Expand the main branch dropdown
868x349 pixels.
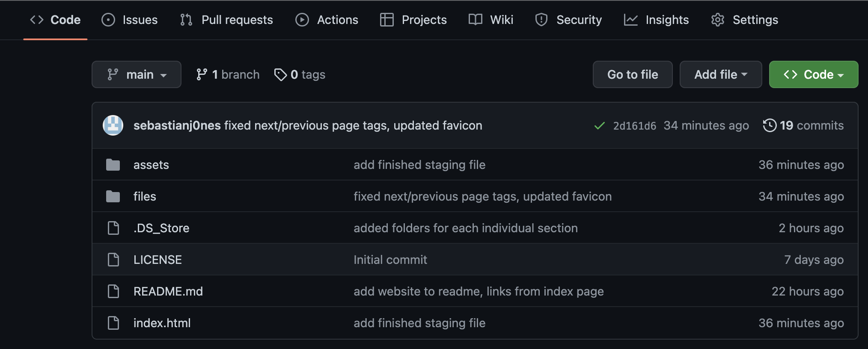click(x=137, y=74)
